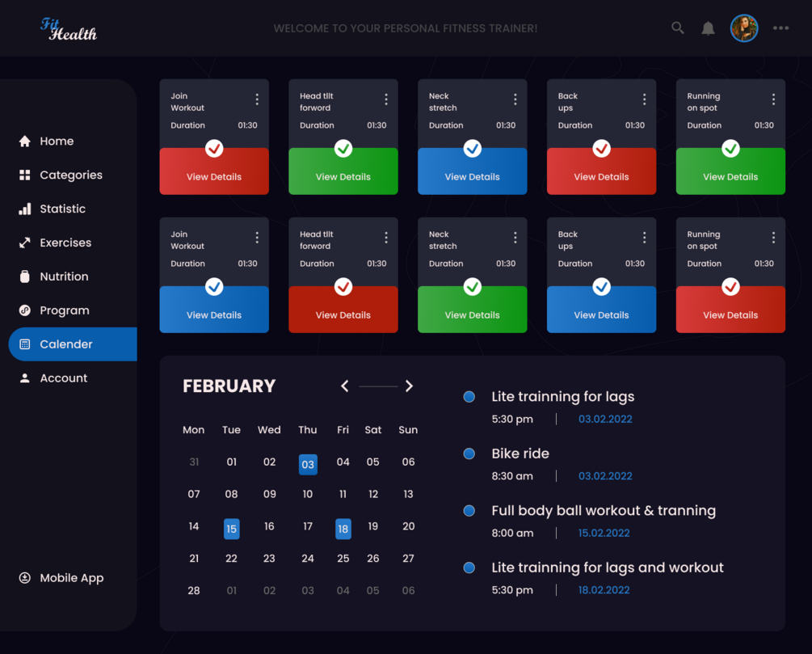Toggle checkmark on second-row Back ups card
This screenshot has width=812, height=654.
(601, 286)
